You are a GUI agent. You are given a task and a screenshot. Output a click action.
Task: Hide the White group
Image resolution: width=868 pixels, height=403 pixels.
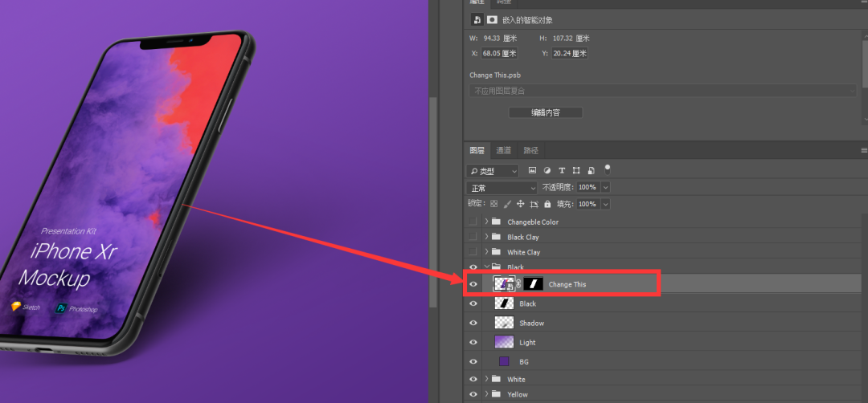coord(473,379)
